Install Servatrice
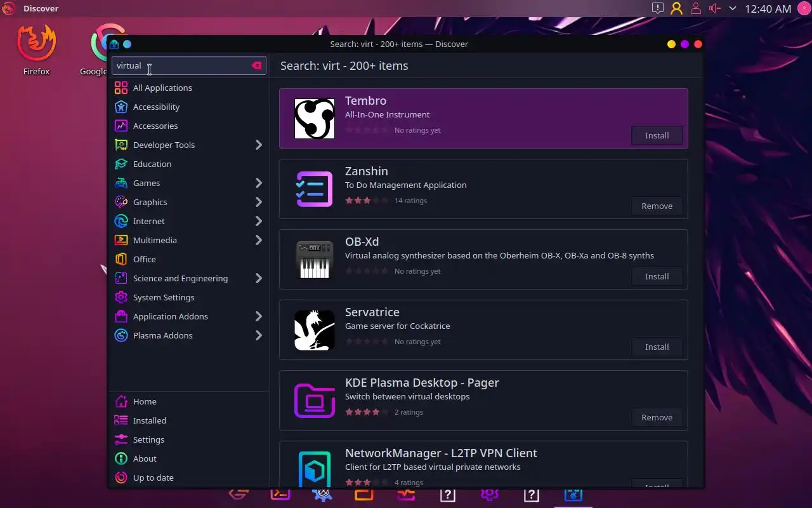 657,347
